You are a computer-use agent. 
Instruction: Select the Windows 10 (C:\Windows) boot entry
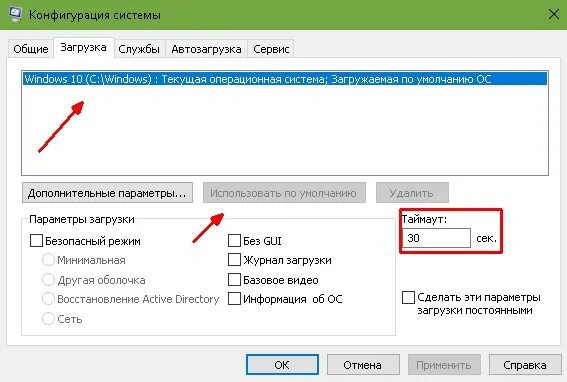[285, 79]
